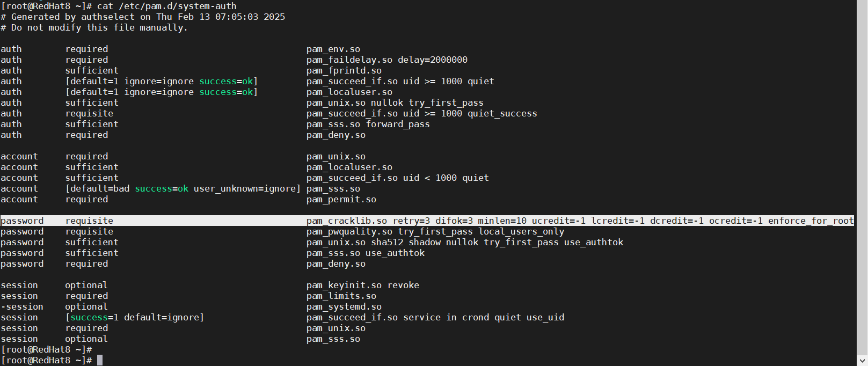Click the vertical scrollbar thumb
The width and height of the screenshot is (868, 366).
pos(862,177)
